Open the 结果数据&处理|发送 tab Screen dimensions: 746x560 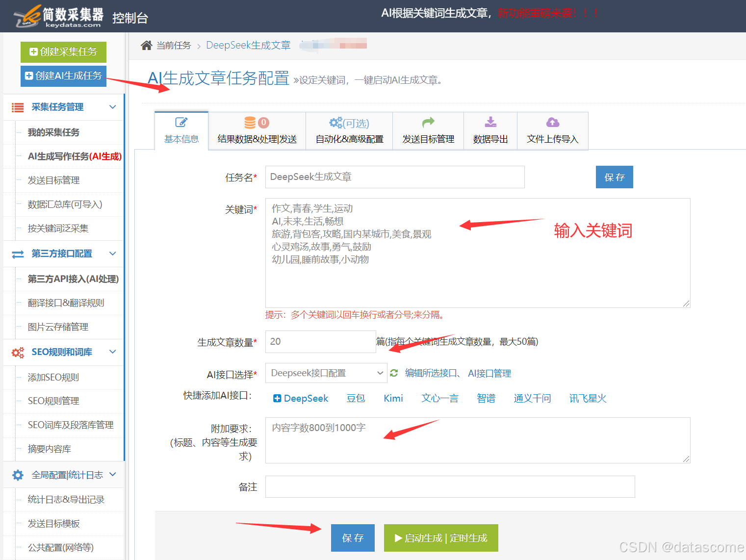pos(257,130)
